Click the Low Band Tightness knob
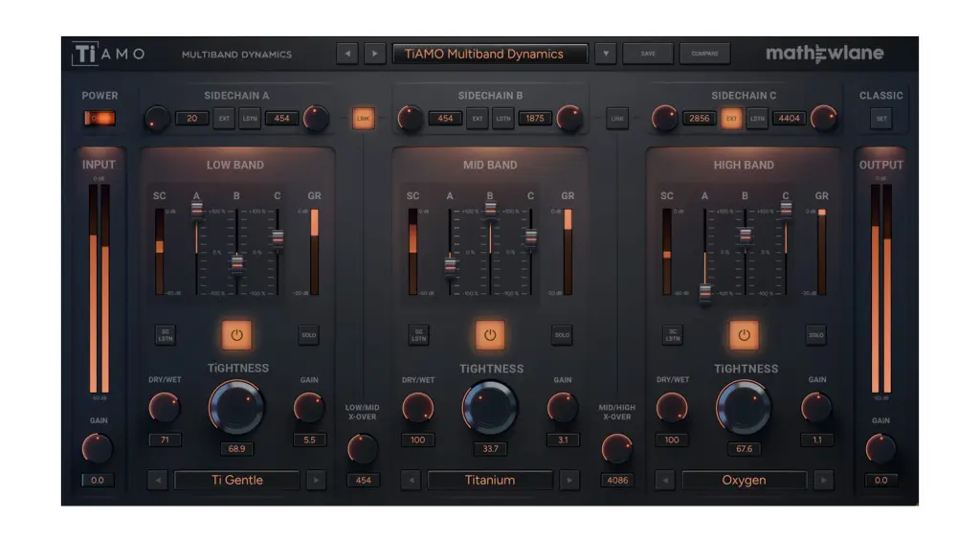 coord(236,406)
